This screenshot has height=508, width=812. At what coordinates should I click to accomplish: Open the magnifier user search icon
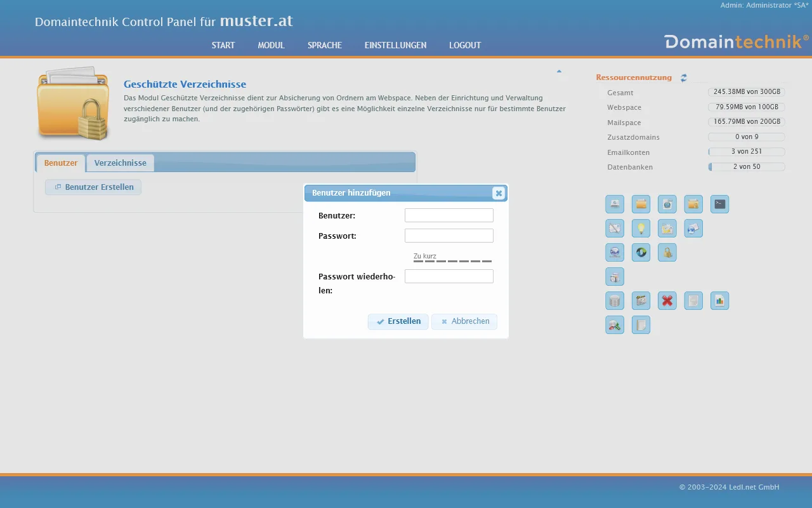615,325
